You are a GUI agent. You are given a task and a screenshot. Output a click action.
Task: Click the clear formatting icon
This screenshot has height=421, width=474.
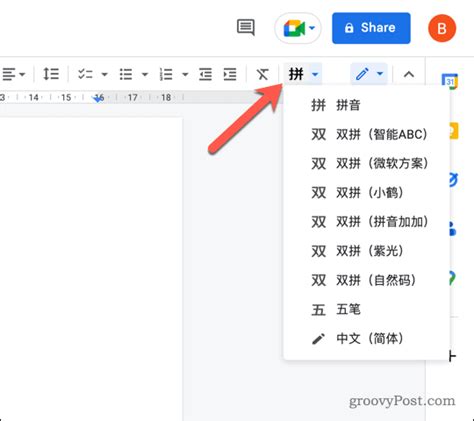click(x=263, y=74)
